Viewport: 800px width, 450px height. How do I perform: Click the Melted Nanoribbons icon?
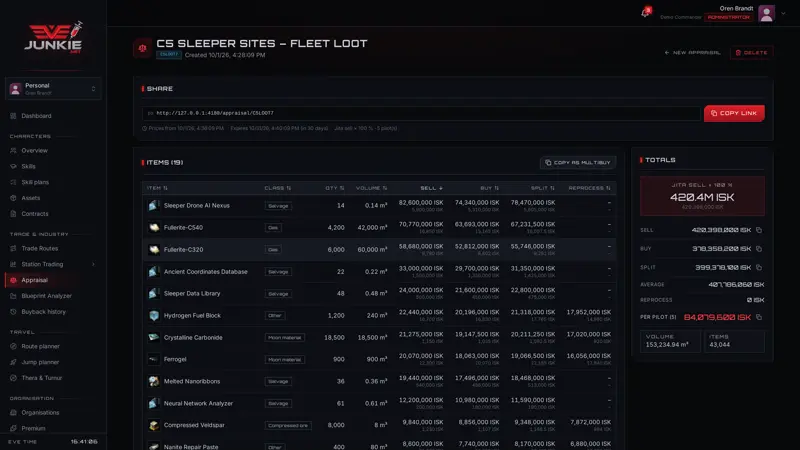154,381
